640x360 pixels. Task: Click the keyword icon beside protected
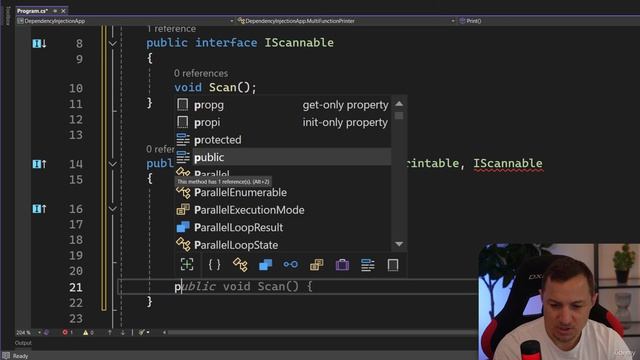click(x=183, y=140)
